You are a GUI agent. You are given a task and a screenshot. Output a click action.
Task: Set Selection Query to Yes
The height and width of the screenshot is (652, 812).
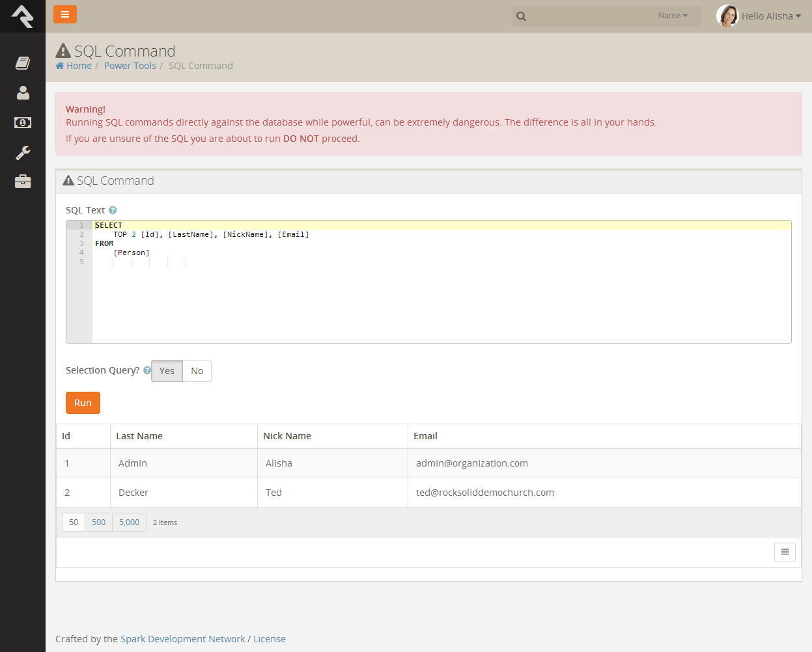167,371
